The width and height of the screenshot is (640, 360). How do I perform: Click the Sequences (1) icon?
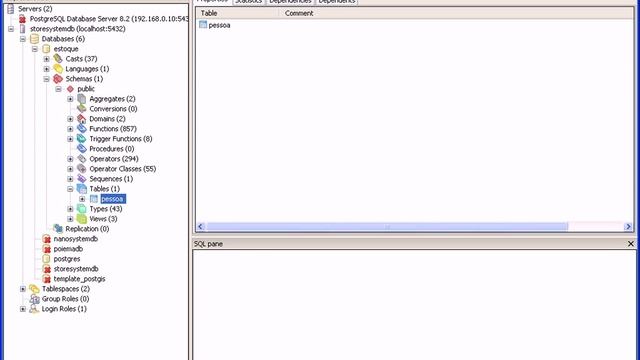point(82,179)
